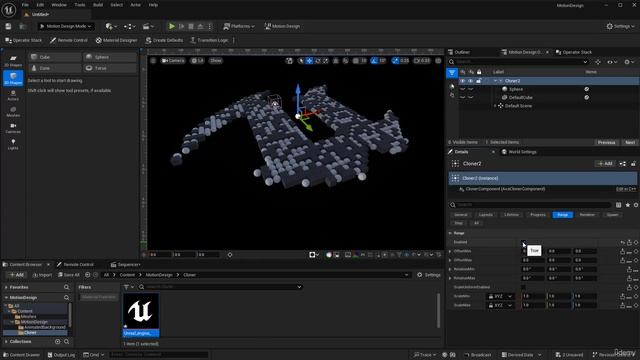Select the General property category filter

click(461, 215)
